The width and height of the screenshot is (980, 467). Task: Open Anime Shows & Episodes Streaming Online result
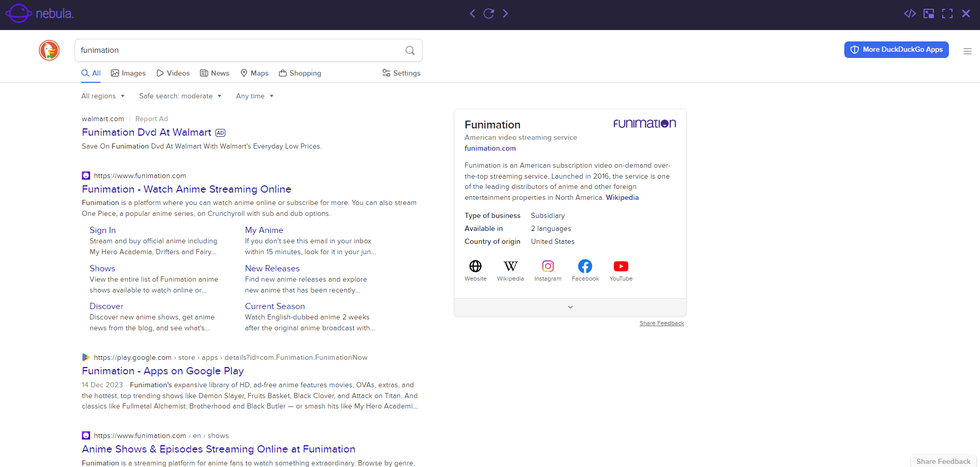(219, 449)
